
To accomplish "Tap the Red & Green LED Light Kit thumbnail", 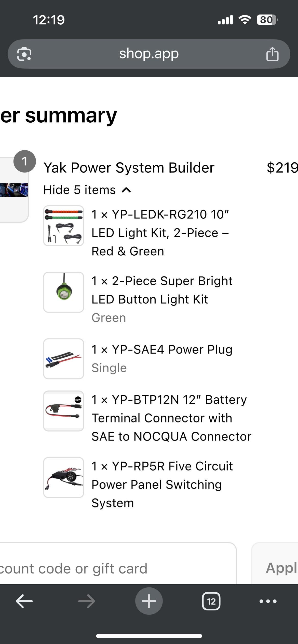I will (64, 226).
